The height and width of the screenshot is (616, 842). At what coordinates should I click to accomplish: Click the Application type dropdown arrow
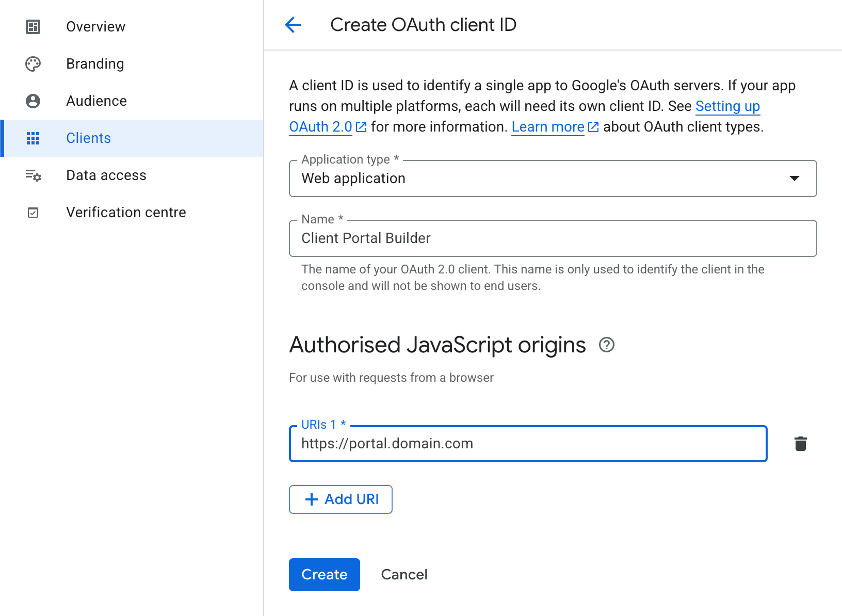click(x=794, y=179)
